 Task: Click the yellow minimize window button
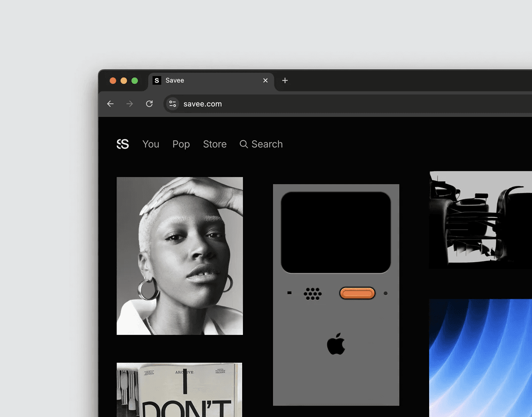[124, 81]
